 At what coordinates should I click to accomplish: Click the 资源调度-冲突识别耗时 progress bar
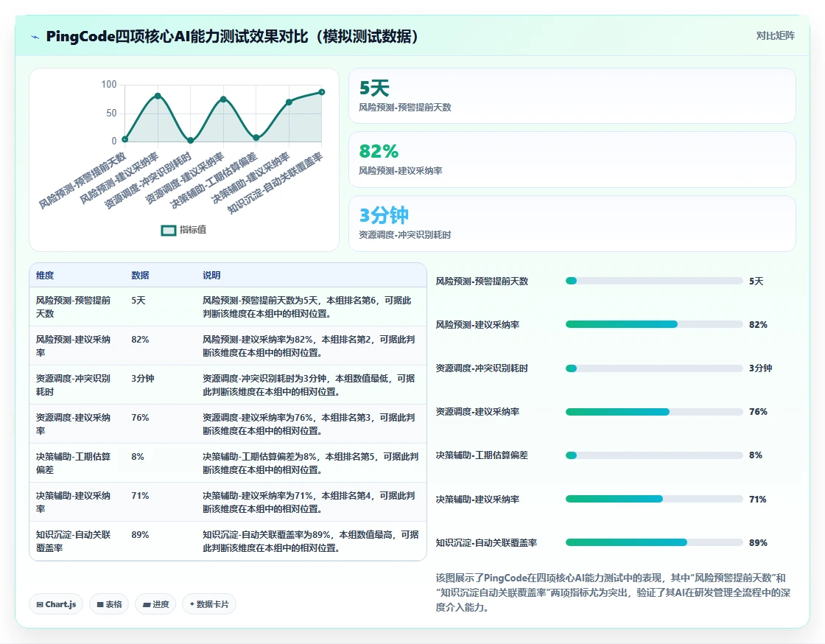pyautogui.click(x=654, y=368)
